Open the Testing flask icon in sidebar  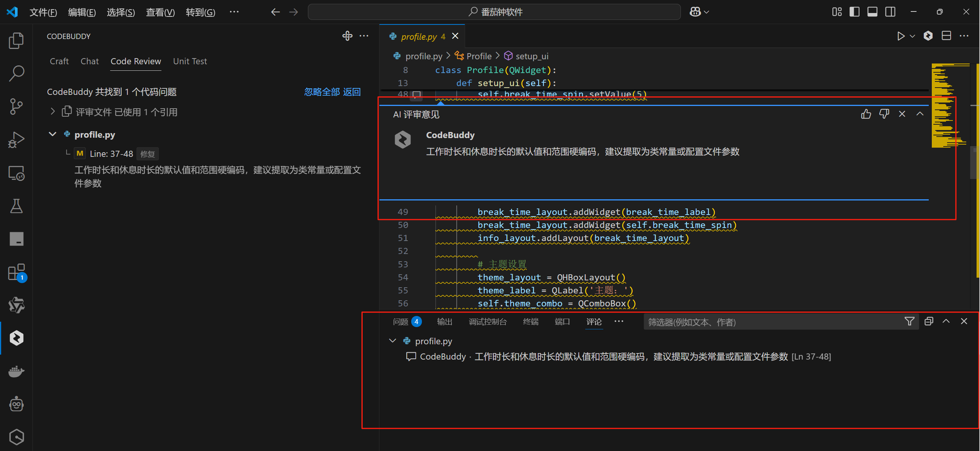click(16, 206)
